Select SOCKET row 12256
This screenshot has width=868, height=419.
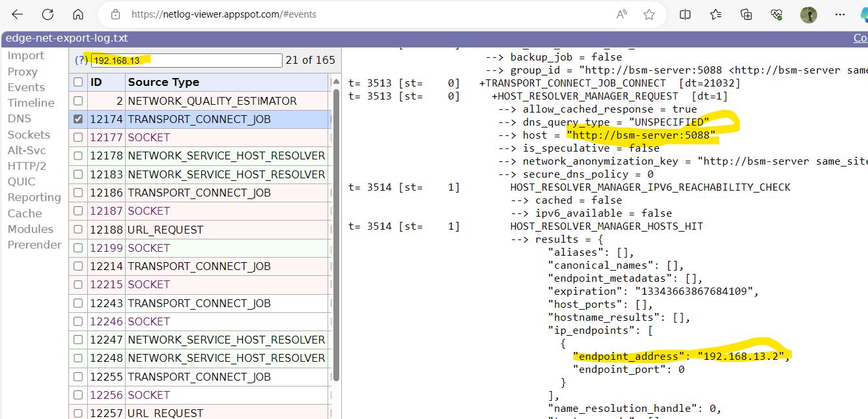click(x=200, y=395)
